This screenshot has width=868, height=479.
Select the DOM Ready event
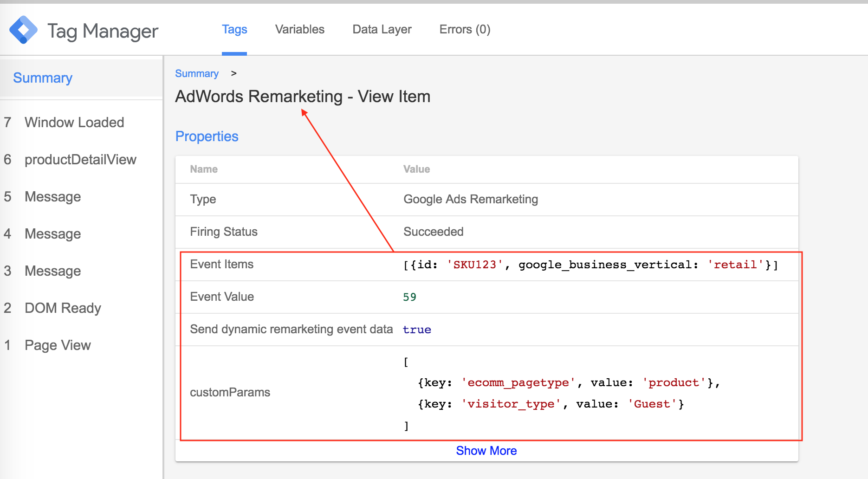click(63, 308)
